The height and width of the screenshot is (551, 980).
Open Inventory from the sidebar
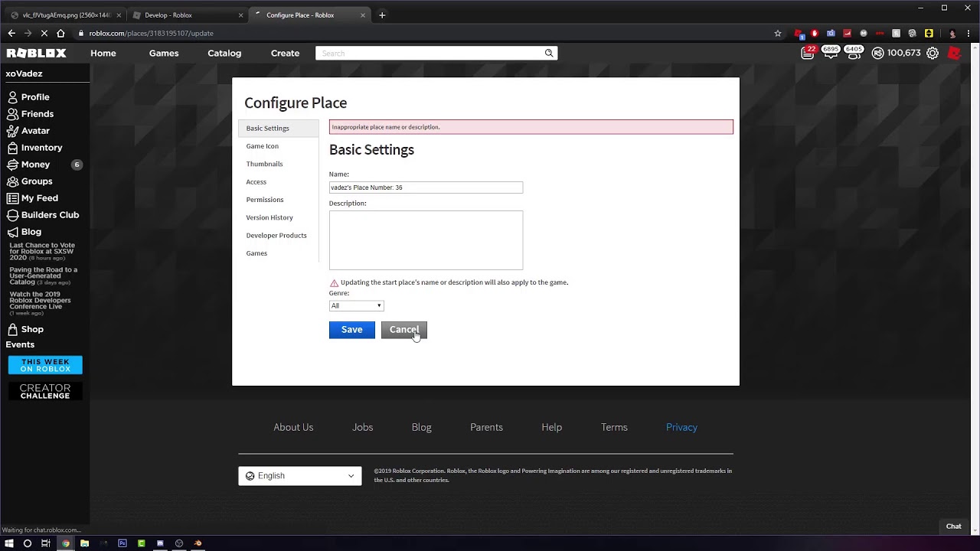pos(34,148)
